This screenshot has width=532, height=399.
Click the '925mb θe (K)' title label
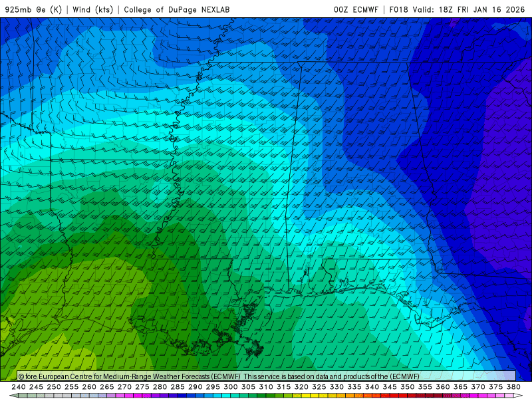click(x=33, y=9)
